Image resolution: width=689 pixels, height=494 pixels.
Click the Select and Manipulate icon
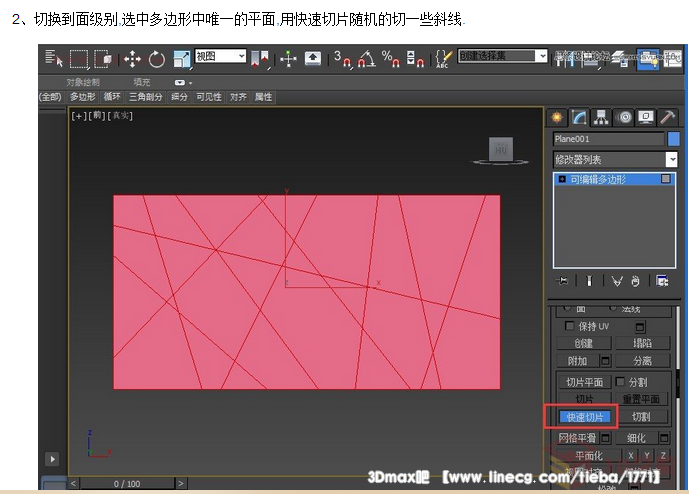pos(288,59)
